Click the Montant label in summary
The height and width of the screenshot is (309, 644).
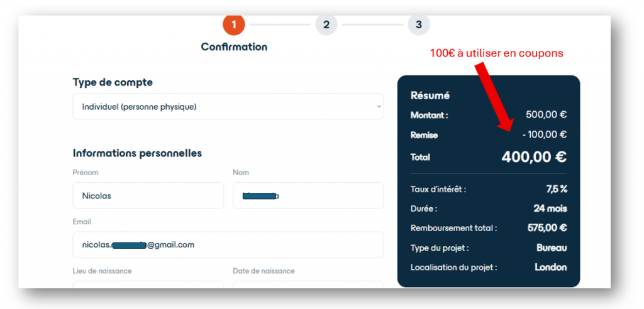pyautogui.click(x=429, y=116)
